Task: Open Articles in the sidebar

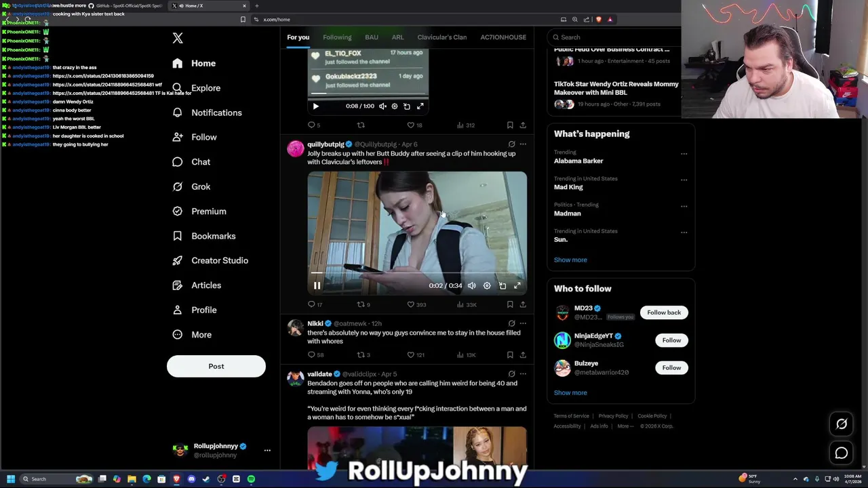Action: tap(197, 285)
